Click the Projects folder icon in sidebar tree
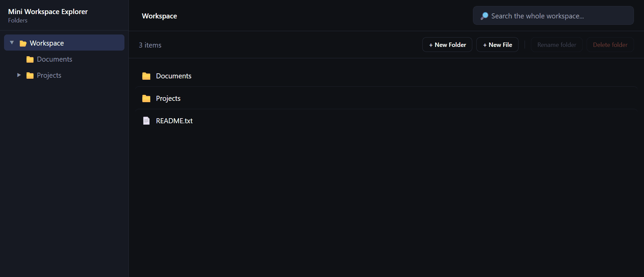Viewport: 644px width, 277px height. point(30,75)
